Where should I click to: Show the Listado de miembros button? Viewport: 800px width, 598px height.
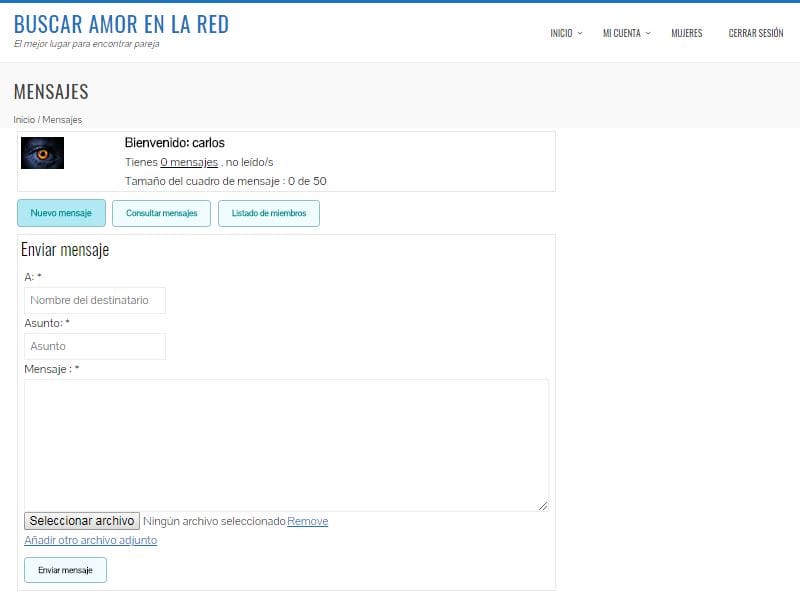tap(268, 213)
